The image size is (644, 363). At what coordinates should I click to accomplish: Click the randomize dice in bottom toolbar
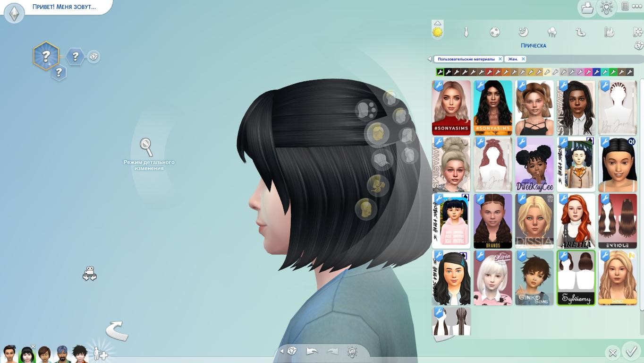click(x=292, y=351)
